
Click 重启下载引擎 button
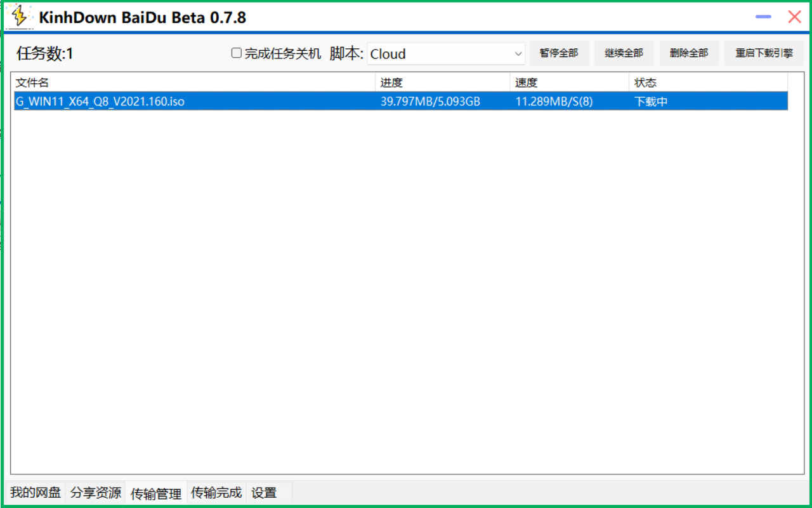coord(764,53)
